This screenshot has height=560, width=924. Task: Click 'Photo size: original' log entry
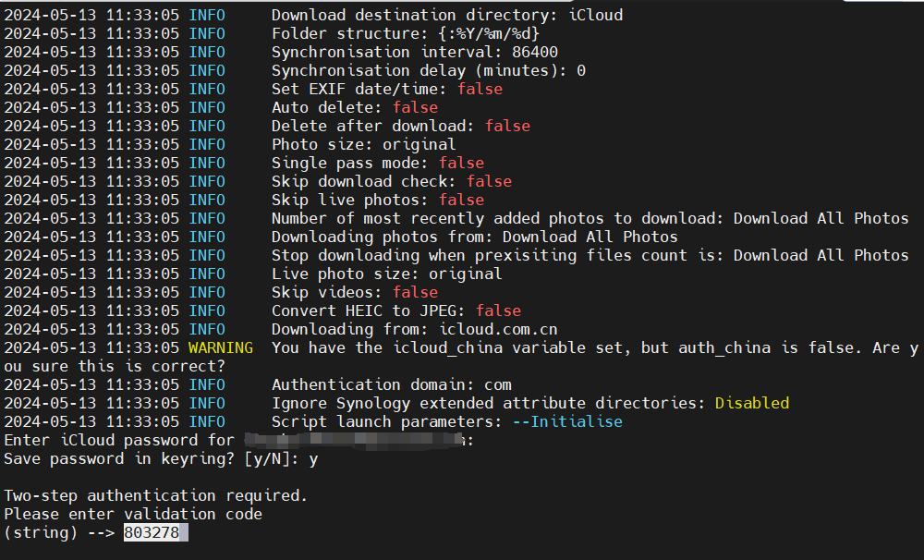[363, 144]
